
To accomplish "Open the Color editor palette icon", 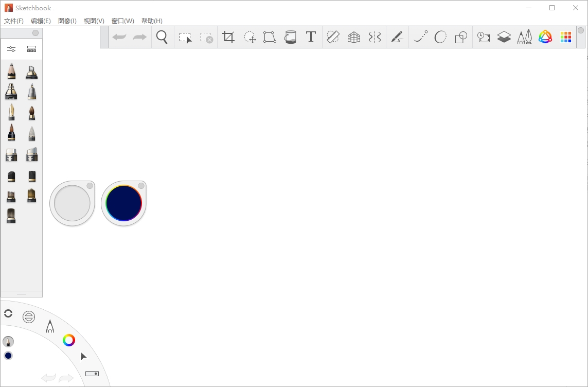I will pyautogui.click(x=545, y=37).
